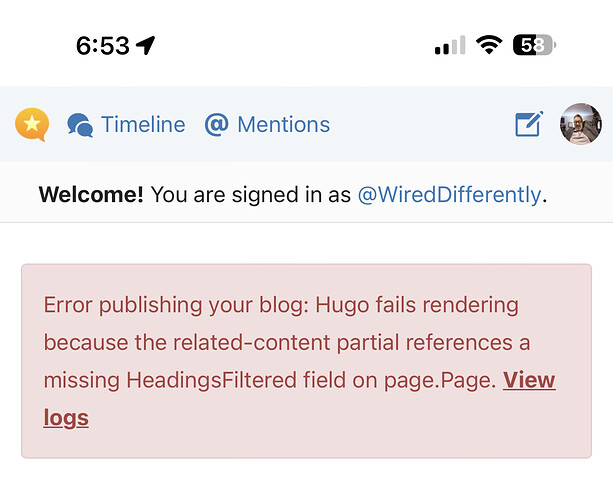The height and width of the screenshot is (500, 613).
Task: Tap the @ Mentions icon
Action: coord(216,125)
